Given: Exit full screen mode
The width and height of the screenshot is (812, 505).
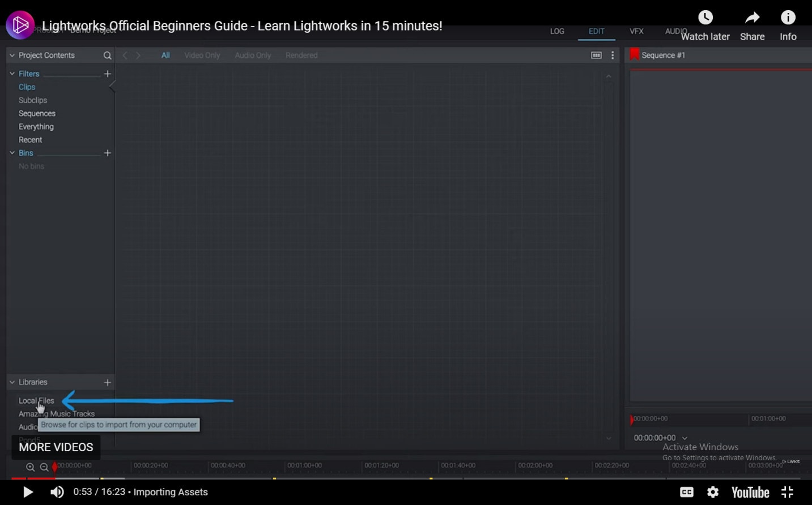Looking at the screenshot, I should click(x=788, y=493).
